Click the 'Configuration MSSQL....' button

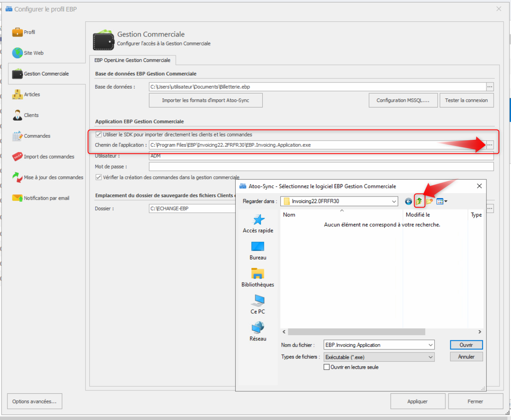point(403,100)
